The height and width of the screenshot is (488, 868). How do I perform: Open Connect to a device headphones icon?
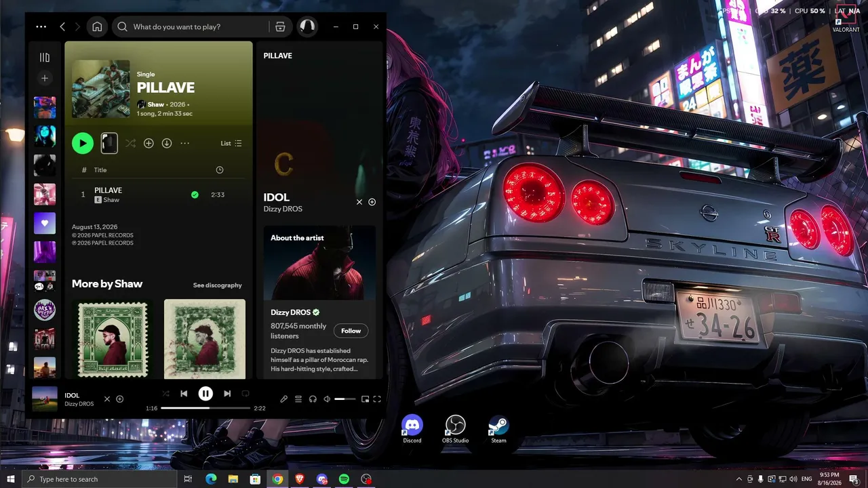[x=313, y=399]
